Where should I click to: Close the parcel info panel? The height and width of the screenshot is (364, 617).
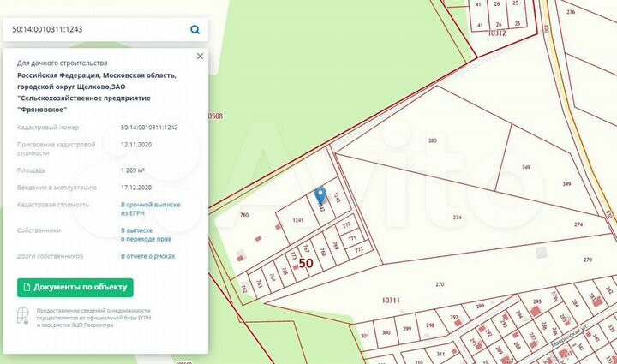point(200,57)
